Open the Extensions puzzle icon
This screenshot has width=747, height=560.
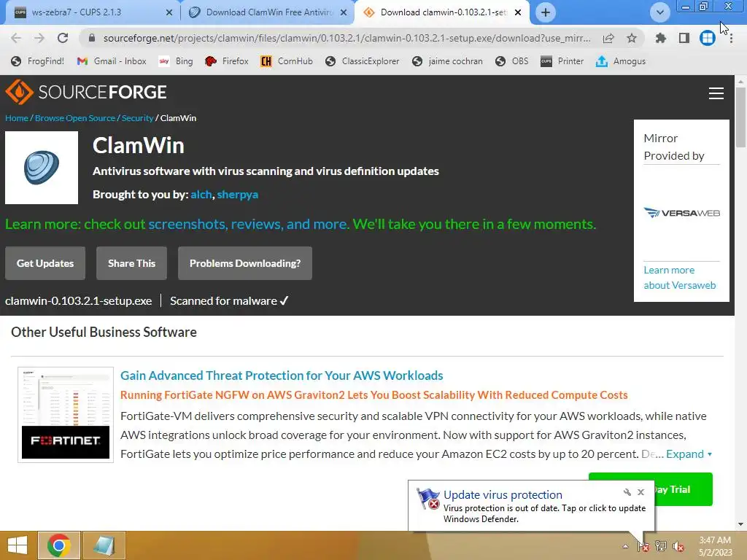point(660,38)
